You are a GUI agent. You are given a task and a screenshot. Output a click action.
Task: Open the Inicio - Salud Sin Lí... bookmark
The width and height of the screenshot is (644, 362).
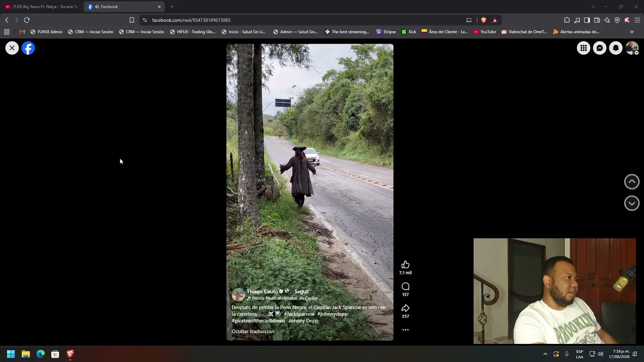[x=244, y=32]
